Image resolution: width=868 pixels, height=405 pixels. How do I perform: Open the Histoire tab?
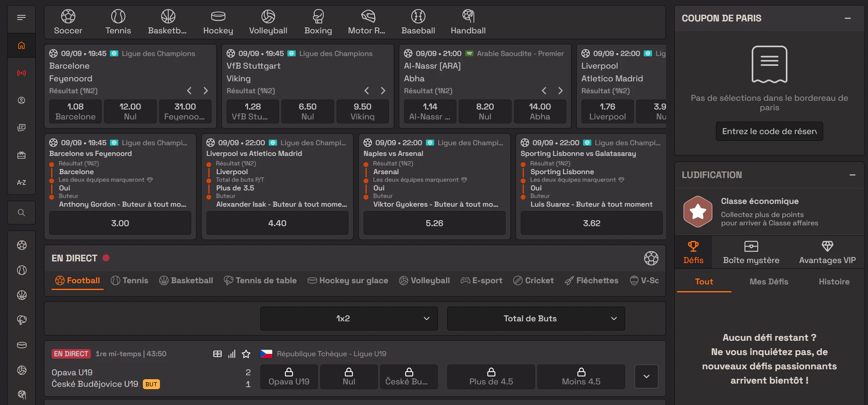(834, 282)
